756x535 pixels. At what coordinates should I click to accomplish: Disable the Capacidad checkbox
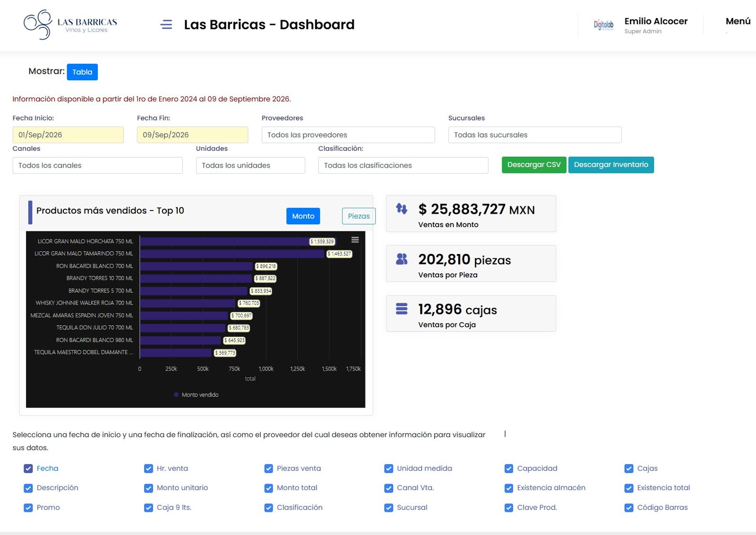pyautogui.click(x=508, y=468)
